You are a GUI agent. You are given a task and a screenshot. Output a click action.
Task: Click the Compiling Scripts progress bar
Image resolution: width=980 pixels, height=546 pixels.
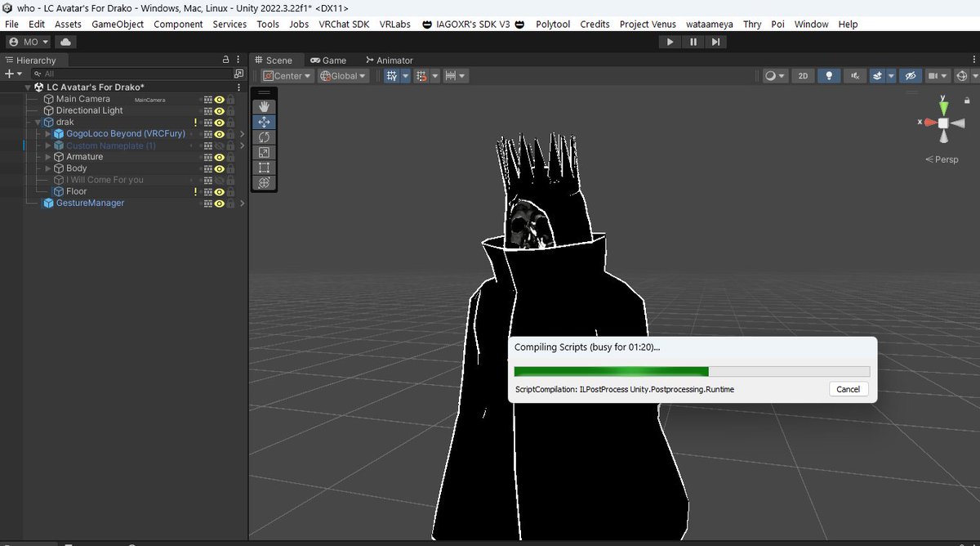coord(692,371)
